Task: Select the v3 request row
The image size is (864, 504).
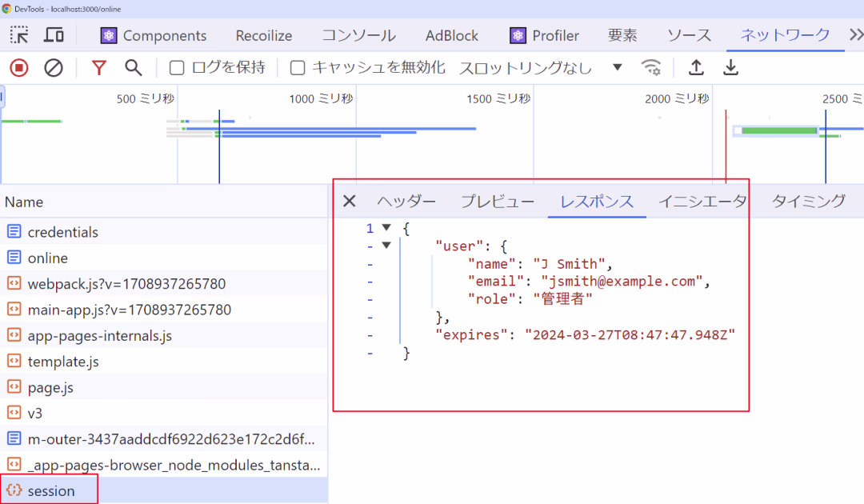Action: click(x=164, y=413)
